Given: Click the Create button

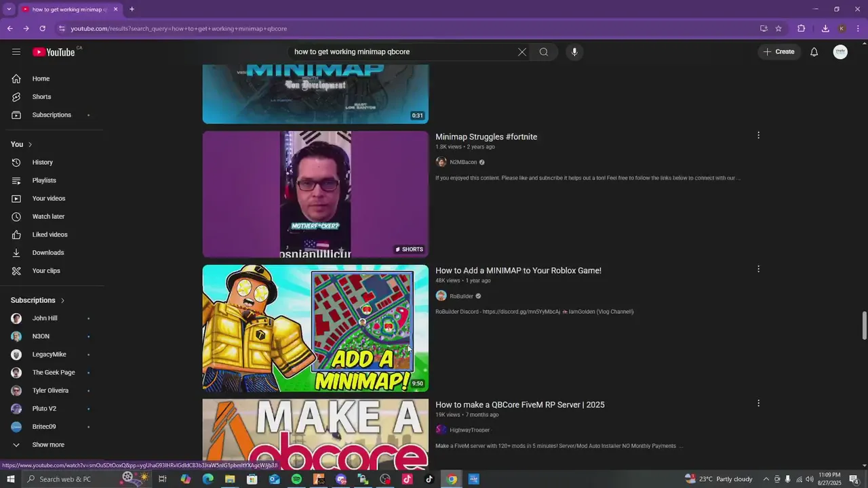Looking at the screenshot, I should (x=779, y=52).
